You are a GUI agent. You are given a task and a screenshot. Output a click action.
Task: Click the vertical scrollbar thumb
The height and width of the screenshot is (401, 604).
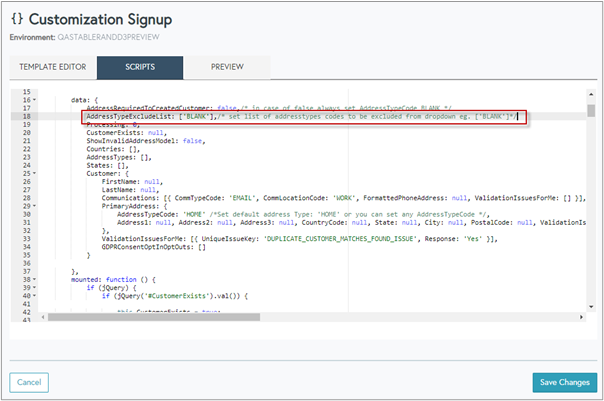pos(591,111)
